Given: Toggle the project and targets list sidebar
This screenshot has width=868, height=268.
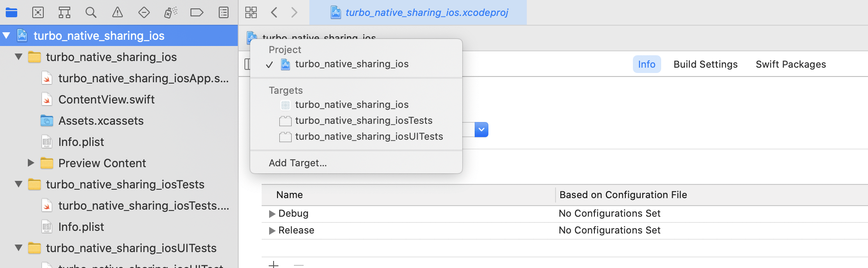Looking at the screenshot, I should click(247, 65).
